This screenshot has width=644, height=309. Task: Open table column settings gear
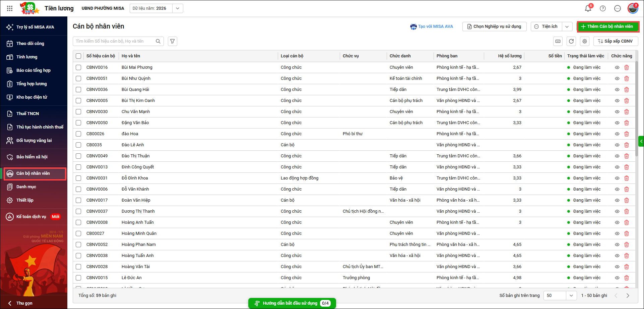click(x=585, y=41)
